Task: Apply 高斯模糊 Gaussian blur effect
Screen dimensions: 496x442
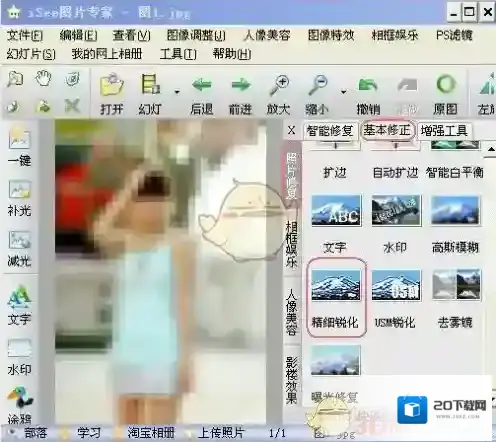Action: (456, 211)
